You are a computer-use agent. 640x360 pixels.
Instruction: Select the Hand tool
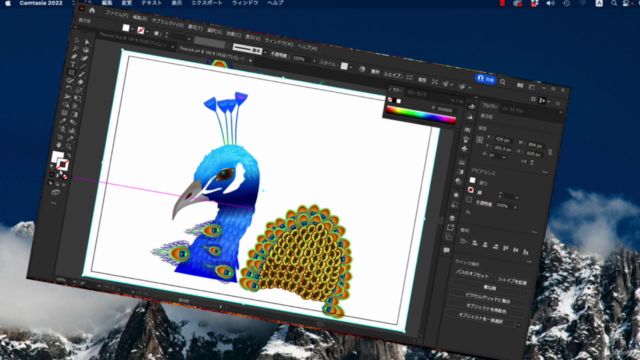pos(59,144)
